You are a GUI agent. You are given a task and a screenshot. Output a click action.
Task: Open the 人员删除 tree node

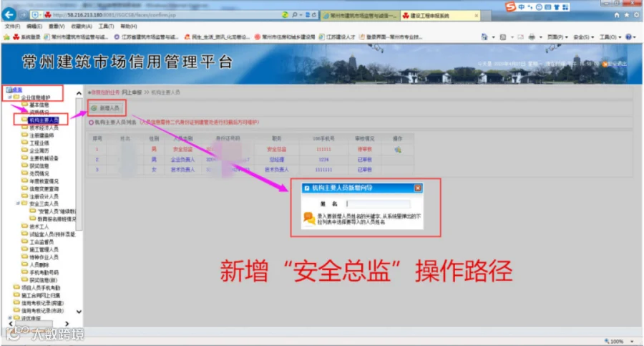click(39, 265)
